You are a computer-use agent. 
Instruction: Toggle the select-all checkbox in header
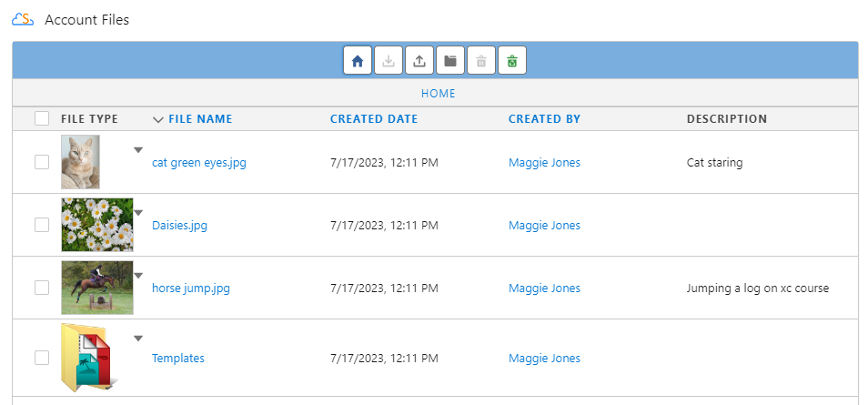[x=42, y=118]
